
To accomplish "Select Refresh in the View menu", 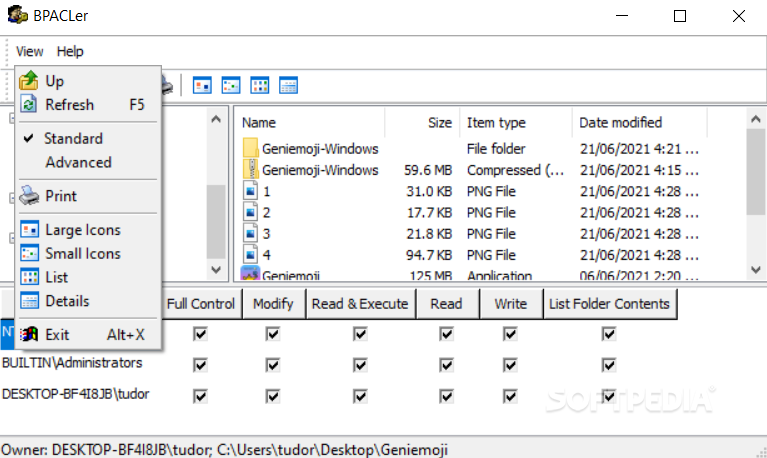I will [x=88, y=105].
